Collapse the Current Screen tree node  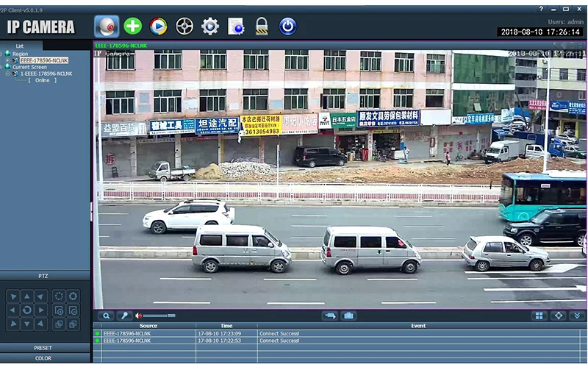(x=1, y=67)
